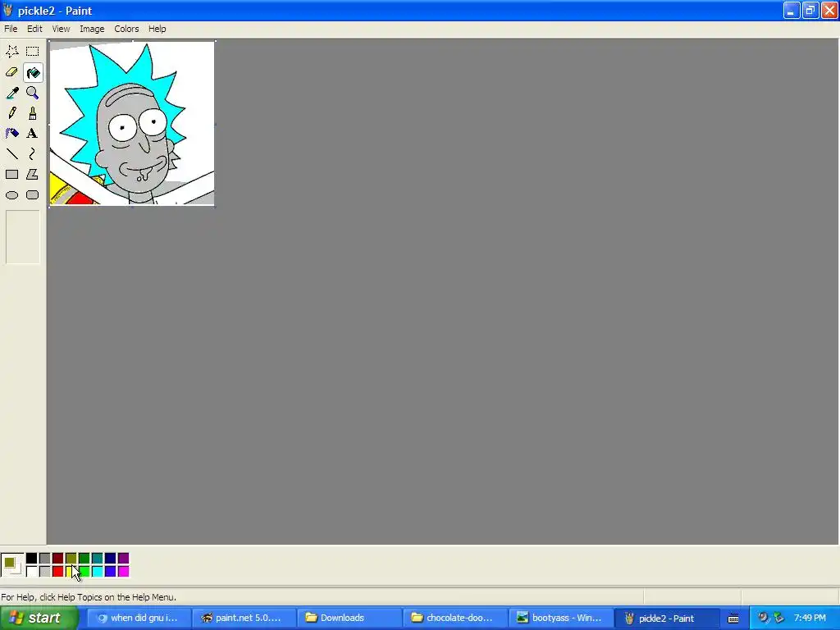840x630 pixels.
Task: Pick the Eraser tool
Action: tap(11, 72)
